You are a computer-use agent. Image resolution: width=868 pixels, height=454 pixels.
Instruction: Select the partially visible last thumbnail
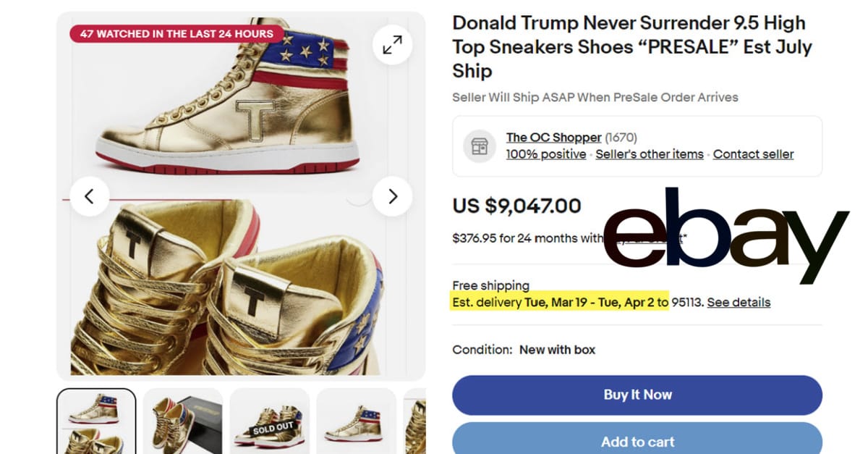pyautogui.click(x=414, y=421)
